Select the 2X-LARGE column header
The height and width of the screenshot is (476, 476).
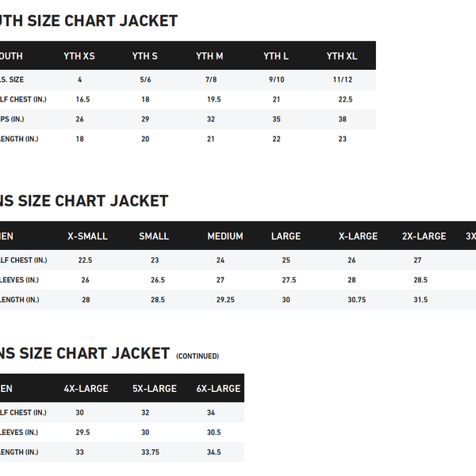(424, 236)
